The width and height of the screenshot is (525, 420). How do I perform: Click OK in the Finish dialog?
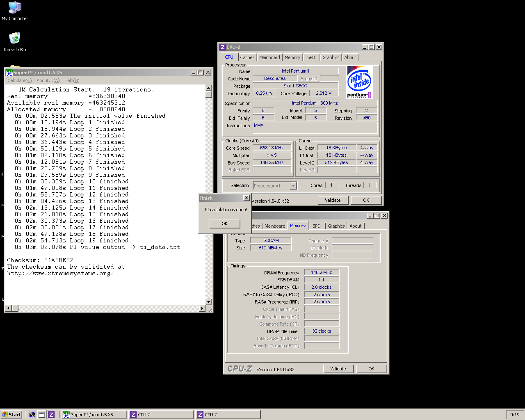[224, 224]
